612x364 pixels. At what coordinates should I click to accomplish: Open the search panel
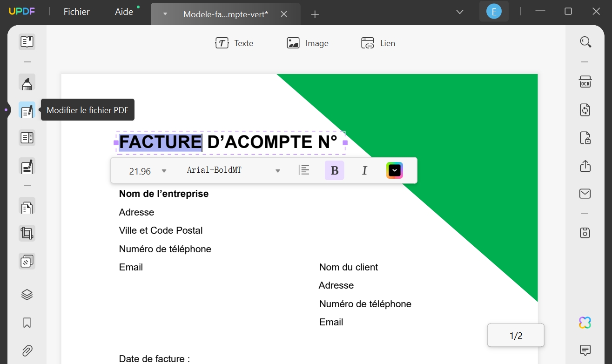click(x=585, y=41)
